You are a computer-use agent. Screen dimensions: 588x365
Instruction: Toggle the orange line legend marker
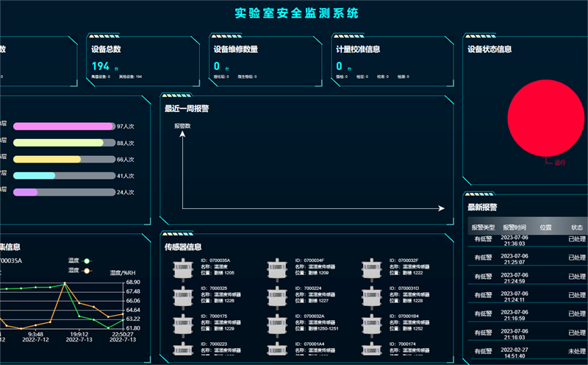(x=87, y=270)
